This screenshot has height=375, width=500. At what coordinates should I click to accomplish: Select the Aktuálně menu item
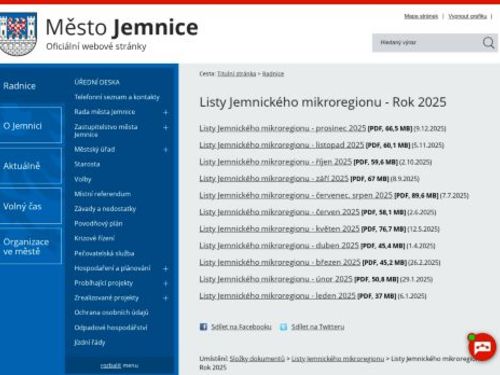(x=31, y=166)
